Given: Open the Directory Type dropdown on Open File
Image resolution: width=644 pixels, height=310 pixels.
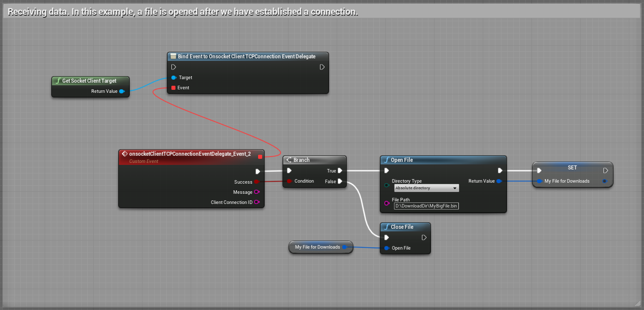Looking at the screenshot, I should [426, 188].
